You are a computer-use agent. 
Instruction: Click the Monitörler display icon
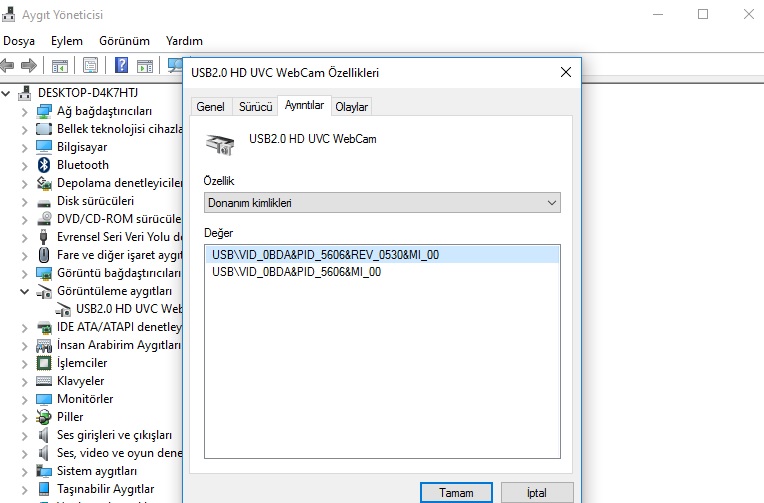coord(44,399)
